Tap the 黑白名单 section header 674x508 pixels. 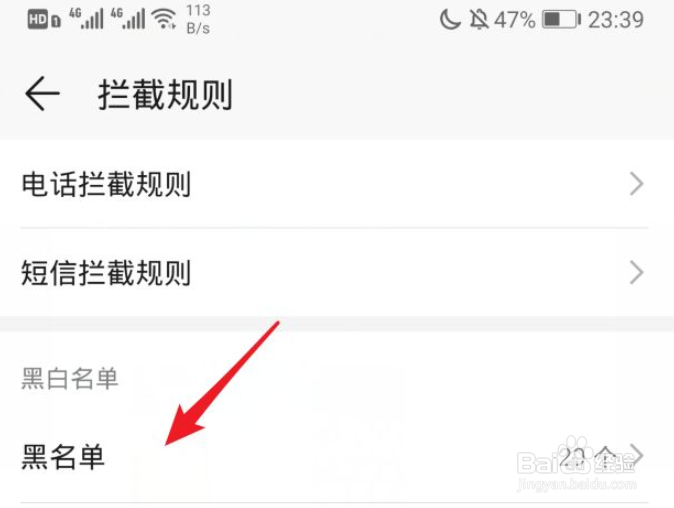(x=70, y=379)
